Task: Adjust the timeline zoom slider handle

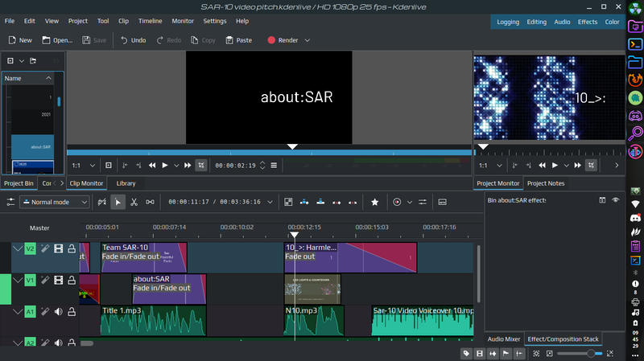Action: coord(591,353)
